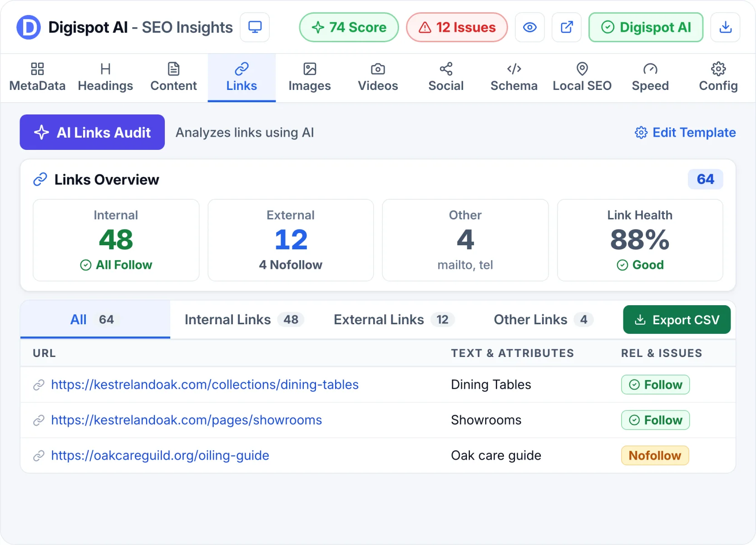Image resolution: width=756 pixels, height=545 pixels.
Task: Select the Other 4 links card
Action: coord(465,240)
